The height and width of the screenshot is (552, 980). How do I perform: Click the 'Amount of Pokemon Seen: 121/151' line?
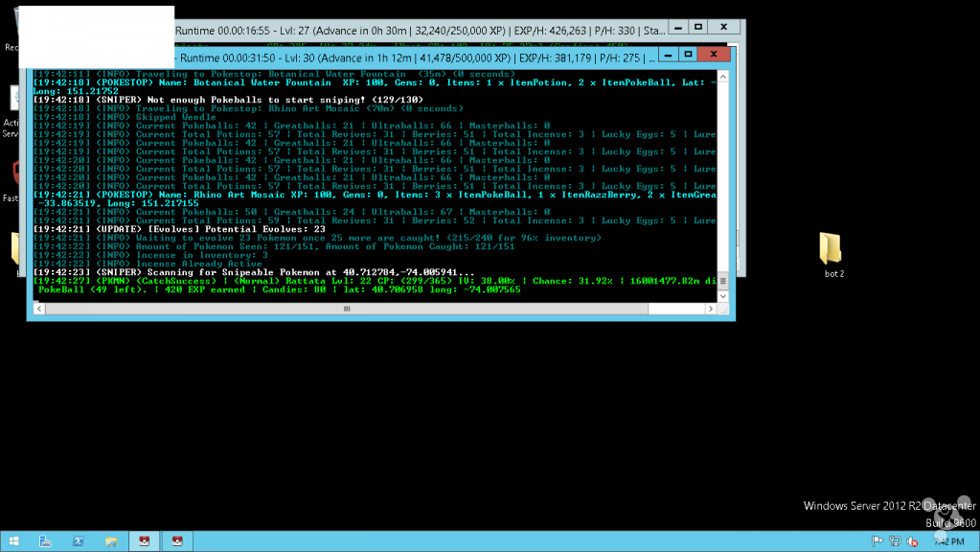274,247
